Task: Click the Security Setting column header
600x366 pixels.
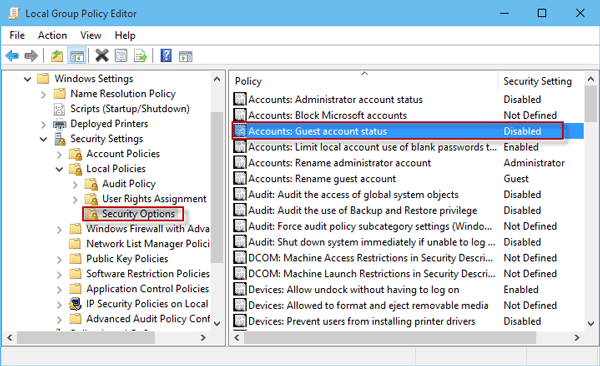Action: [x=538, y=81]
